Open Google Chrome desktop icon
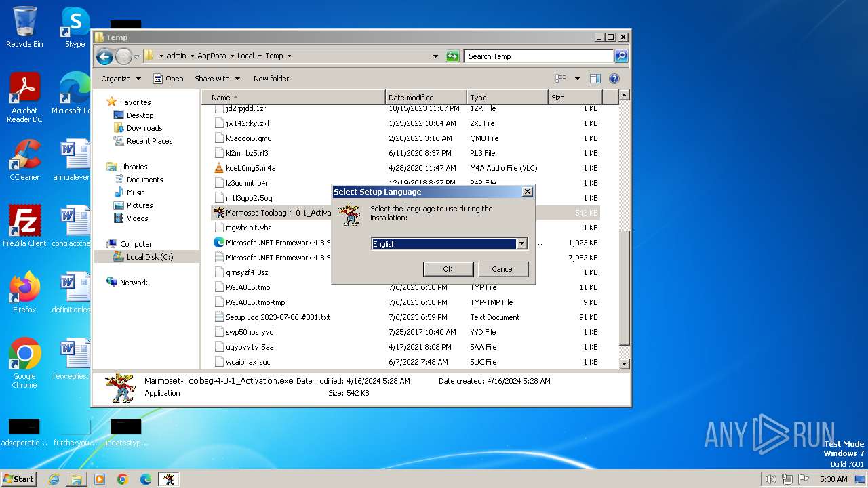Screen dimensions: 868x488 [24, 363]
